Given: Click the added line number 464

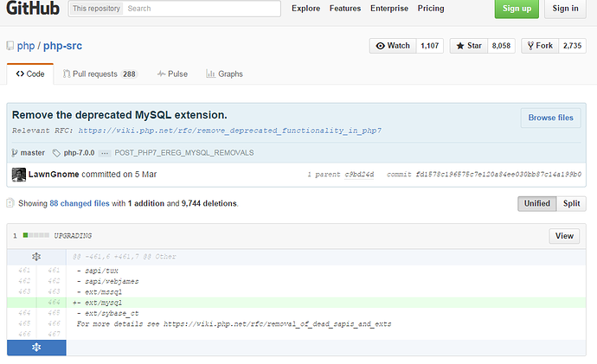Looking at the screenshot, I should coord(54,303).
